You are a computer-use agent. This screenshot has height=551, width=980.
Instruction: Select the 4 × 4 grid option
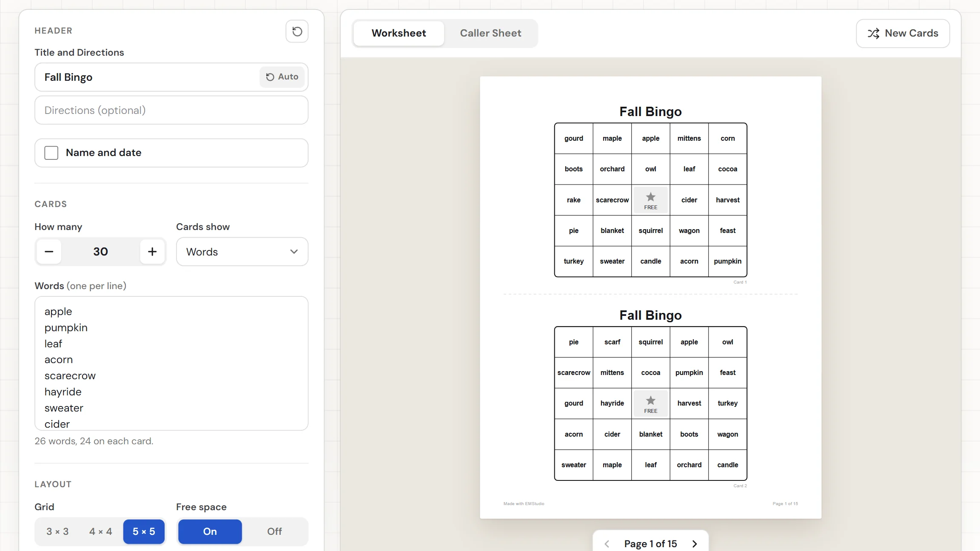[x=101, y=531]
